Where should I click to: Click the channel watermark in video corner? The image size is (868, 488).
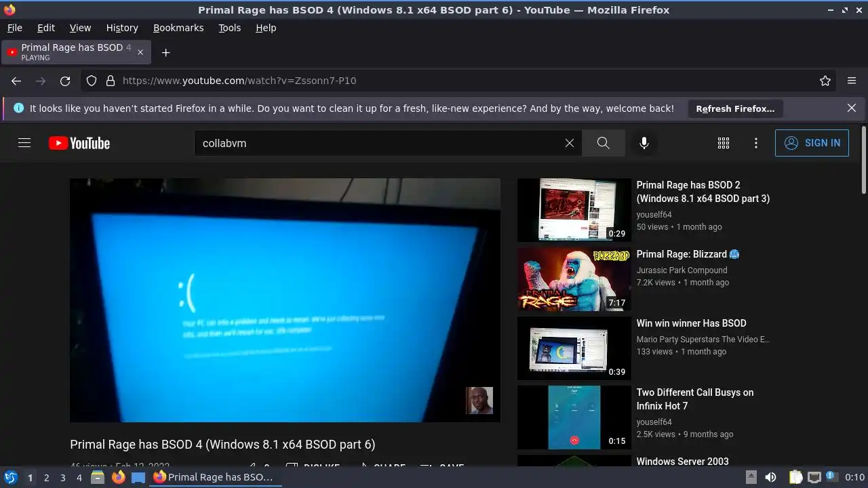(479, 401)
